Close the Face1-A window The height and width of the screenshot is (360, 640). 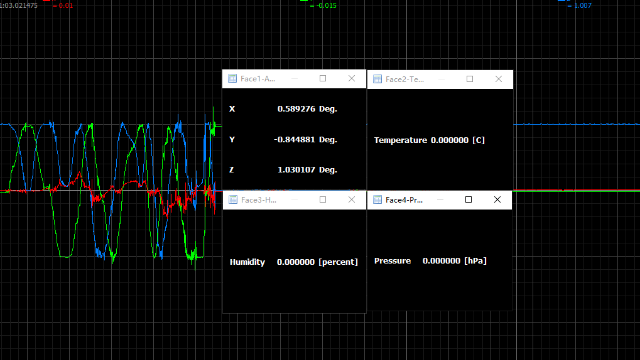(351, 78)
